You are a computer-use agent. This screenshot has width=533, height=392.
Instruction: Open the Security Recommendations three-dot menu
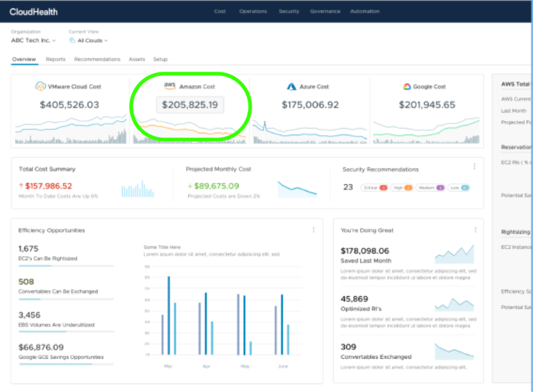(x=474, y=166)
